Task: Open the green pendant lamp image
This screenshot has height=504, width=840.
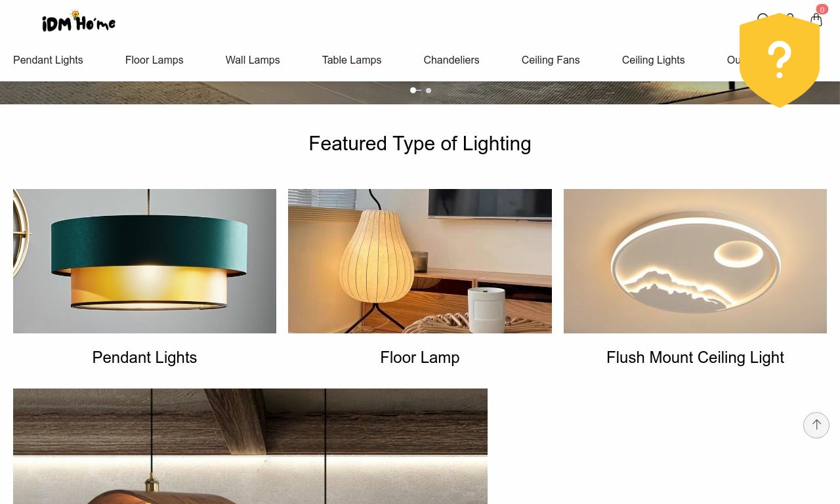Action: tap(144, 261)
